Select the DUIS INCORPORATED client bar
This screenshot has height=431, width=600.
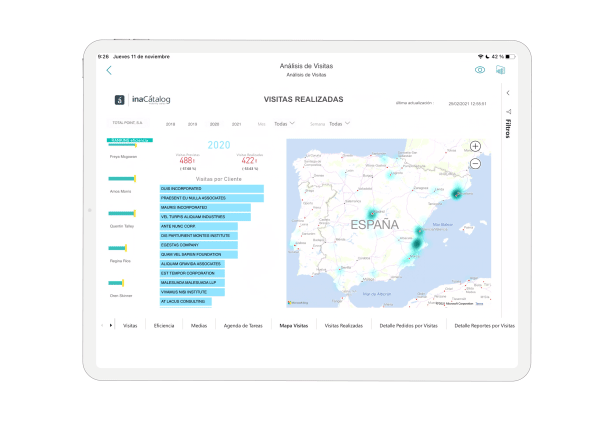[211, 188]
